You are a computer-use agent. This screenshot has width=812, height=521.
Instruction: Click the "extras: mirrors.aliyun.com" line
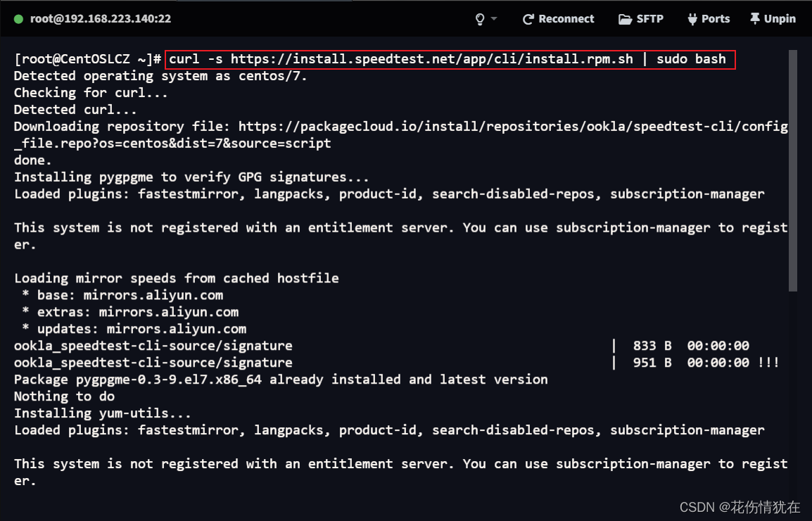click(130, 312)
